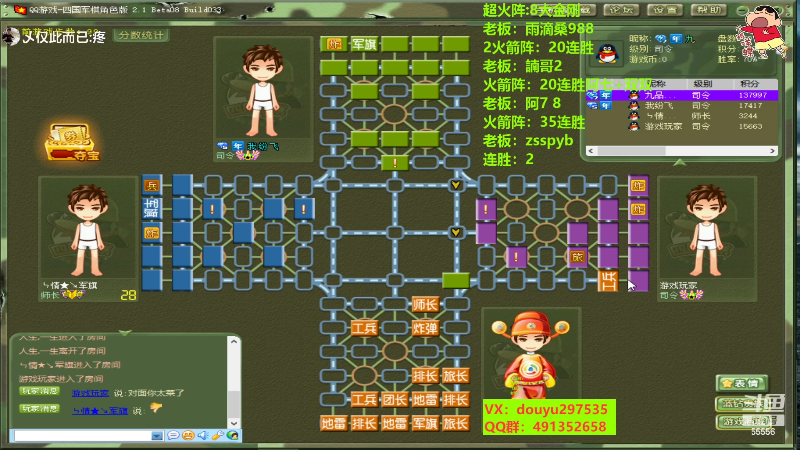
Task: Click the god of wealth avatar at bottom
Action: pyautogui.click(x=531, y=355)
